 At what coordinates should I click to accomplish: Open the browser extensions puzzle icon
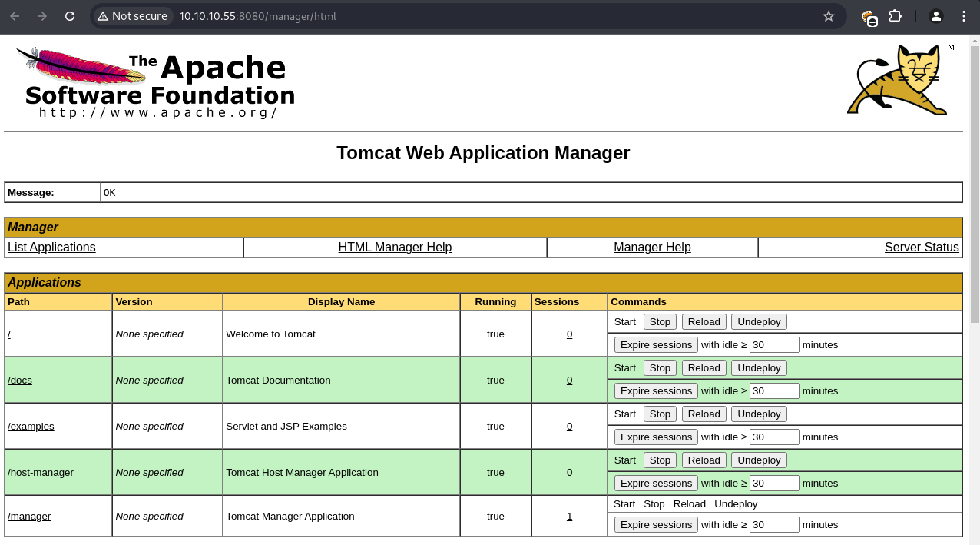pos(895,16)
